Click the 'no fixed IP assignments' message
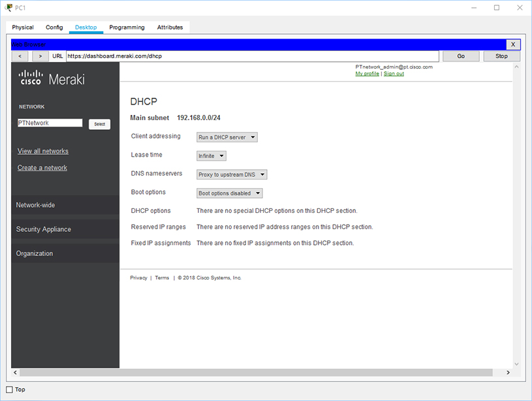The width and height of the screenshot is (532, 401). click(275, 243)
